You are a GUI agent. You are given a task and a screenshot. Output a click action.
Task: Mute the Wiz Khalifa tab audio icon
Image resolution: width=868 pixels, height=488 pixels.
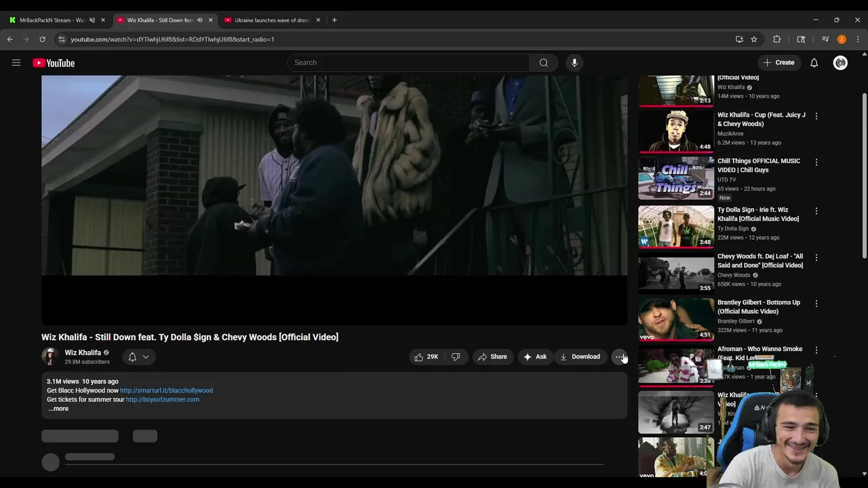tap(199, 20)
